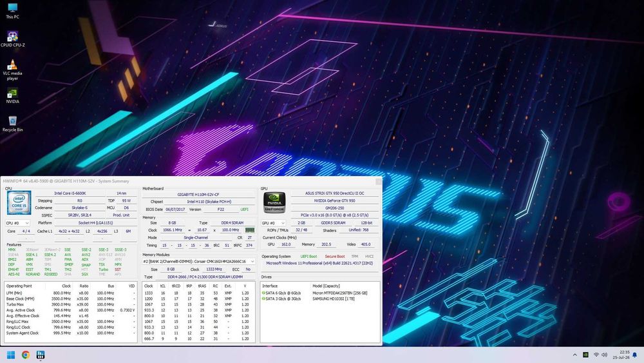Click the Single-Channel memory mode field
The image size is (644, 363).
[x=196, y=238]
